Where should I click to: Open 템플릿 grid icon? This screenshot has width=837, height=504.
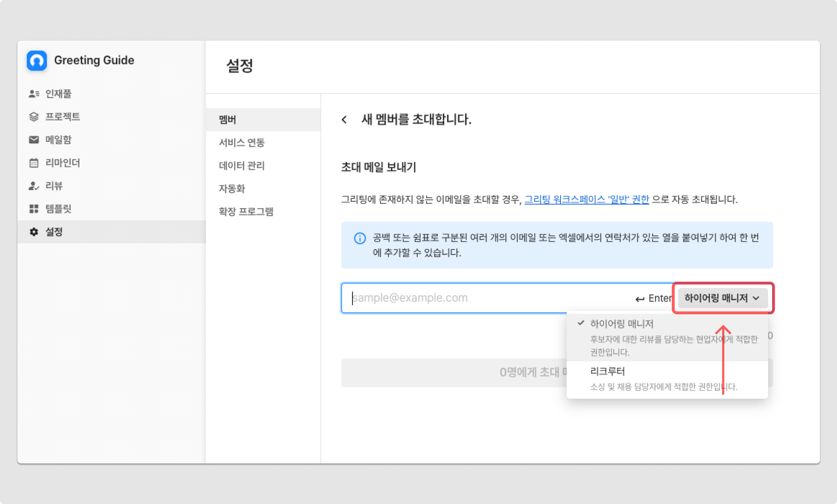click(x=34, y=209)
